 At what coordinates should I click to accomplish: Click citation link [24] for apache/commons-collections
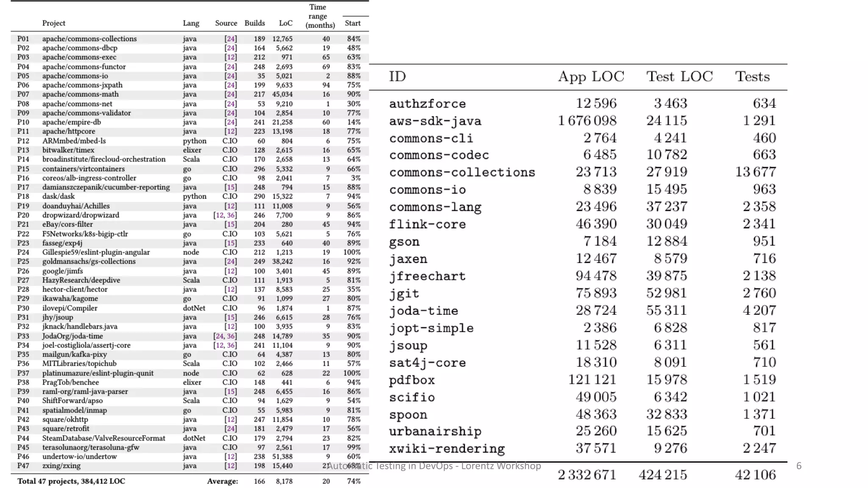pos(231,39)
